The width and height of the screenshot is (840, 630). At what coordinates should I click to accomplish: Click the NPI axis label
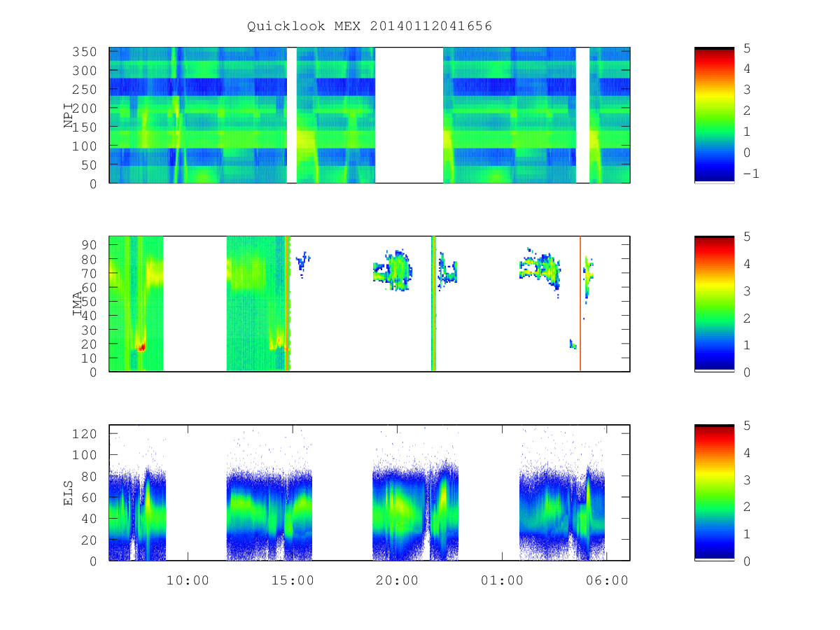click(69, 115)
